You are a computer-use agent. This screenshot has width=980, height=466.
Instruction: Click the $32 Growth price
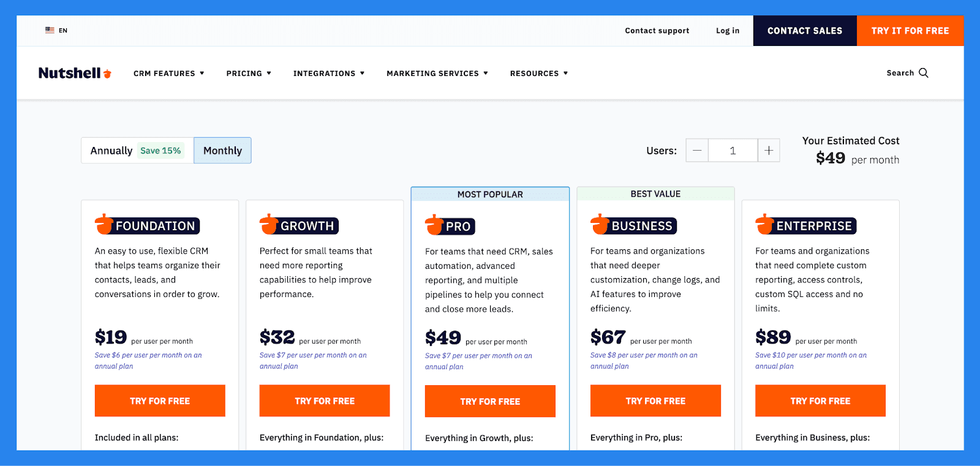(277, 337)
